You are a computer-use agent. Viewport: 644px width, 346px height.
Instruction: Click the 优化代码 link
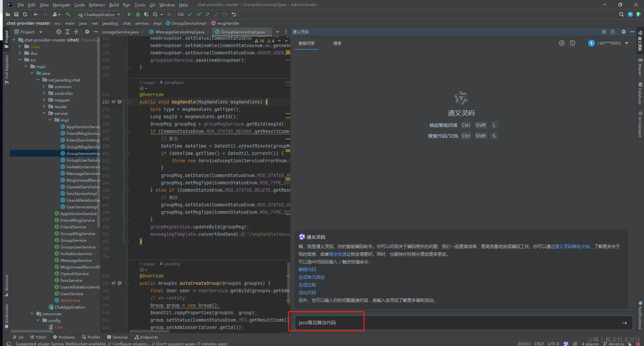(307, 293)
